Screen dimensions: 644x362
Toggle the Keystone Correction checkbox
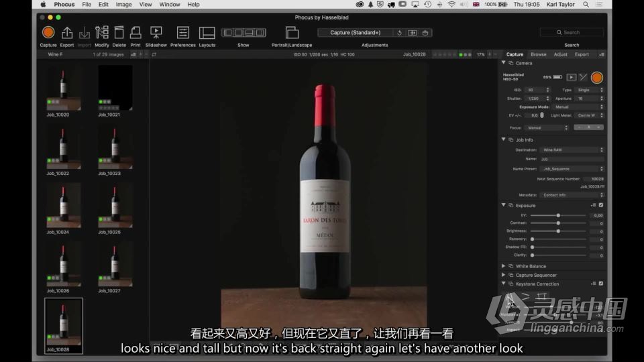[x=601, y=283]
